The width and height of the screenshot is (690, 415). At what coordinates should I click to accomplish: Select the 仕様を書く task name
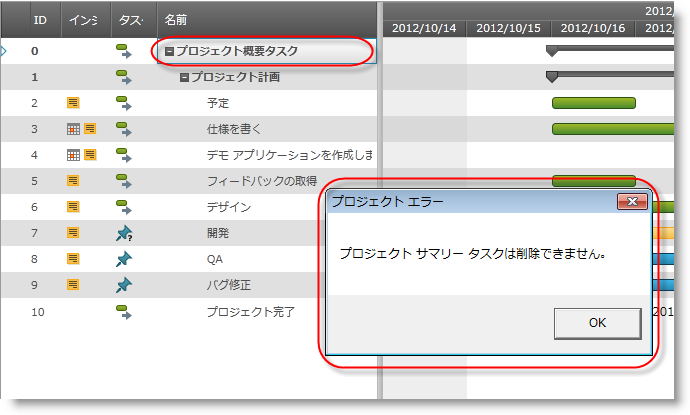[x=234, y=129]
